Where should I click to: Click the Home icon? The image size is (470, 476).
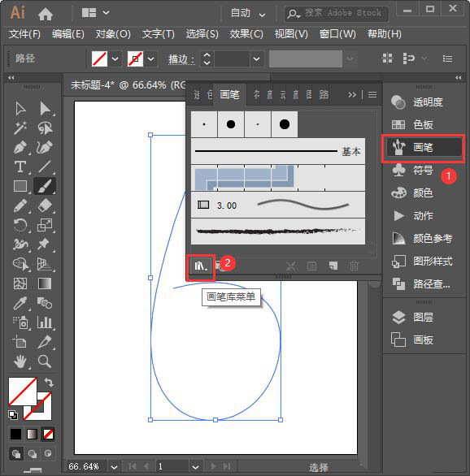46,14
